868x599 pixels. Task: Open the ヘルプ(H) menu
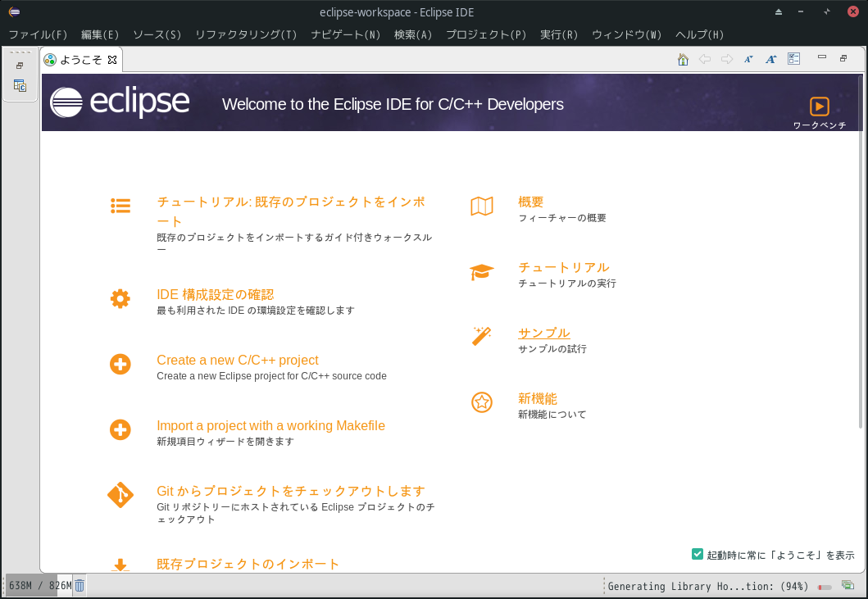pyautogui.click(x=699, y=34)
